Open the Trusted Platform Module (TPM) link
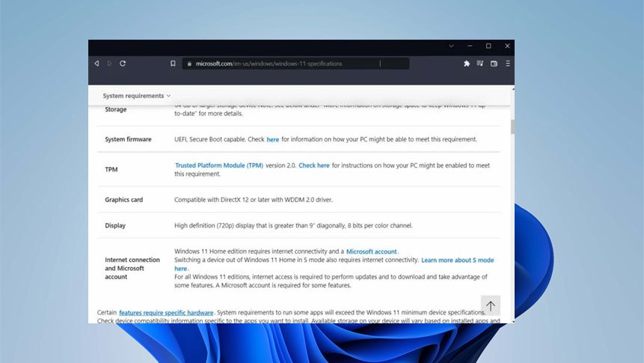The width and height of the screenshot is (644, 363). (x=218, y=165)
